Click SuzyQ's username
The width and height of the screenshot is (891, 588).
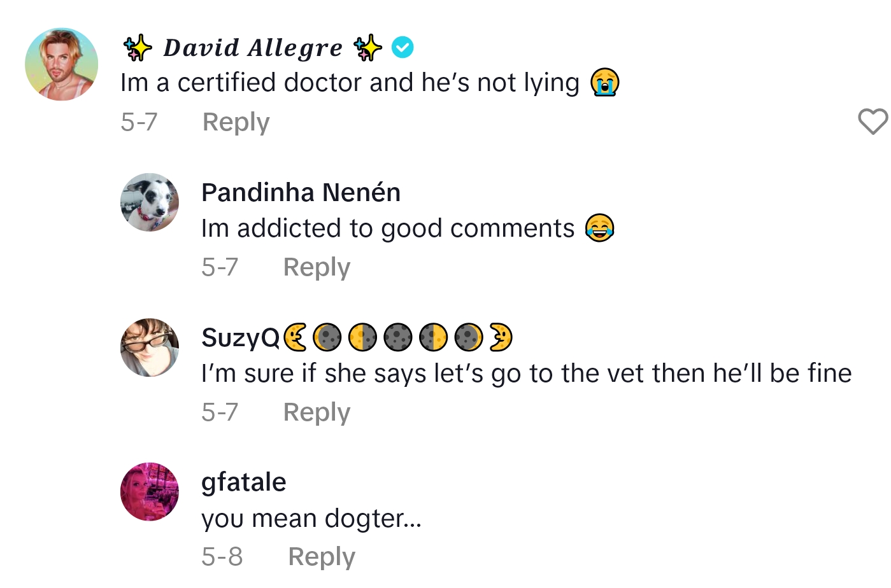[x=239, y=337]
